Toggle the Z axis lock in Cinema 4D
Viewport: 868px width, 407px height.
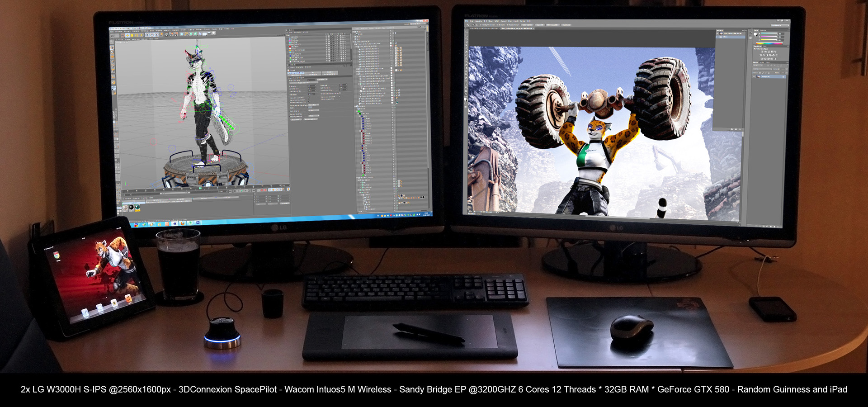point(156,35)
